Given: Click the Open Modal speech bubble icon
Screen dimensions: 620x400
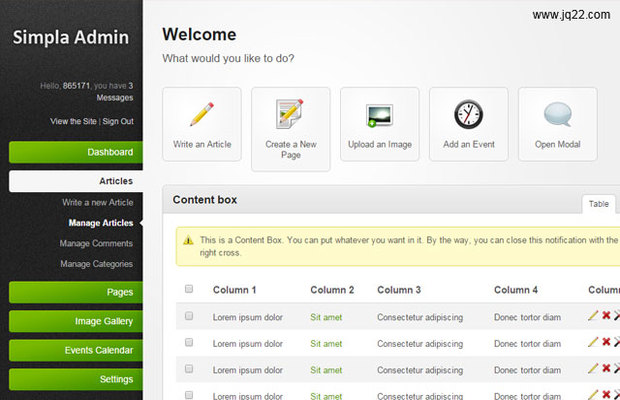Looking at the screenshot, I should point(558,114).
